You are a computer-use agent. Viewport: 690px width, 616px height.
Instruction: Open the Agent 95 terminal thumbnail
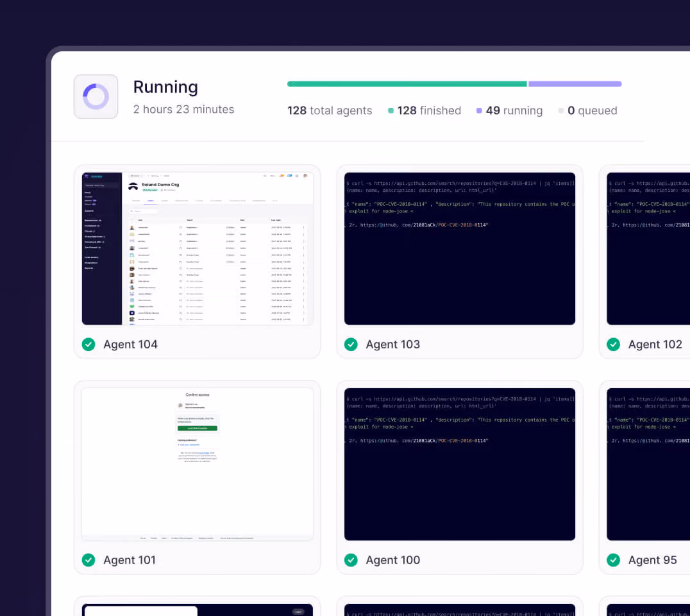point(648,465)
